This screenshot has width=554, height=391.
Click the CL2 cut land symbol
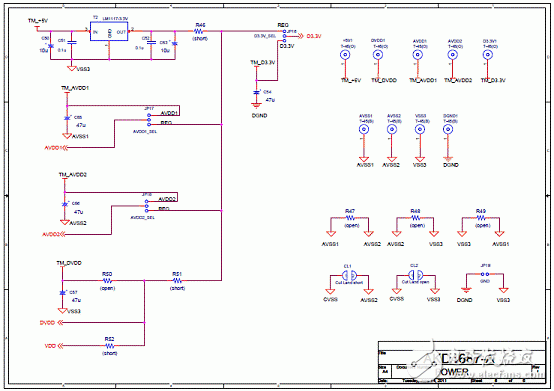416,275
